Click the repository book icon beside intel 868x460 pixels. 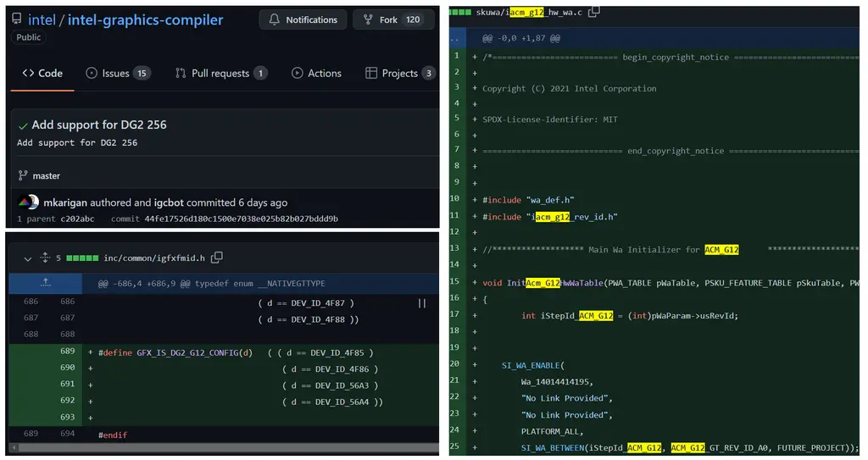click(17, 19)
